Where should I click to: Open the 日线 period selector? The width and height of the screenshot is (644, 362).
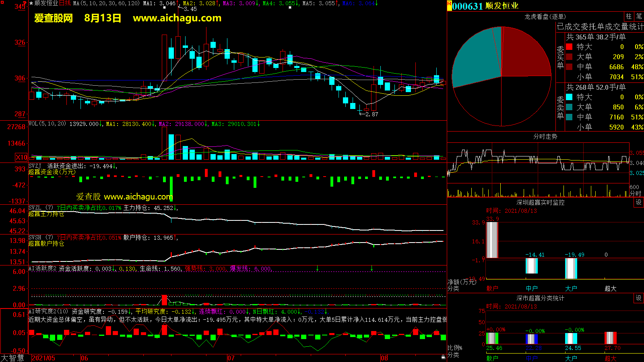(65, 3)
